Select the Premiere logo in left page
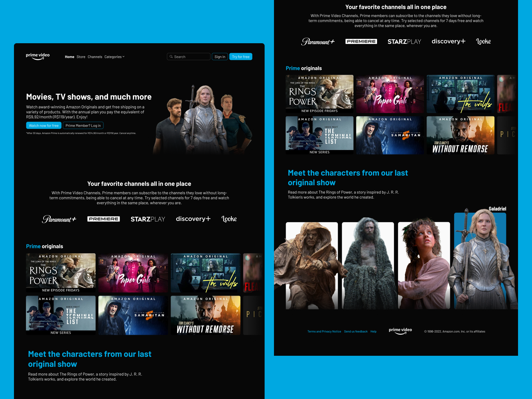 click(x=103, y=219)
